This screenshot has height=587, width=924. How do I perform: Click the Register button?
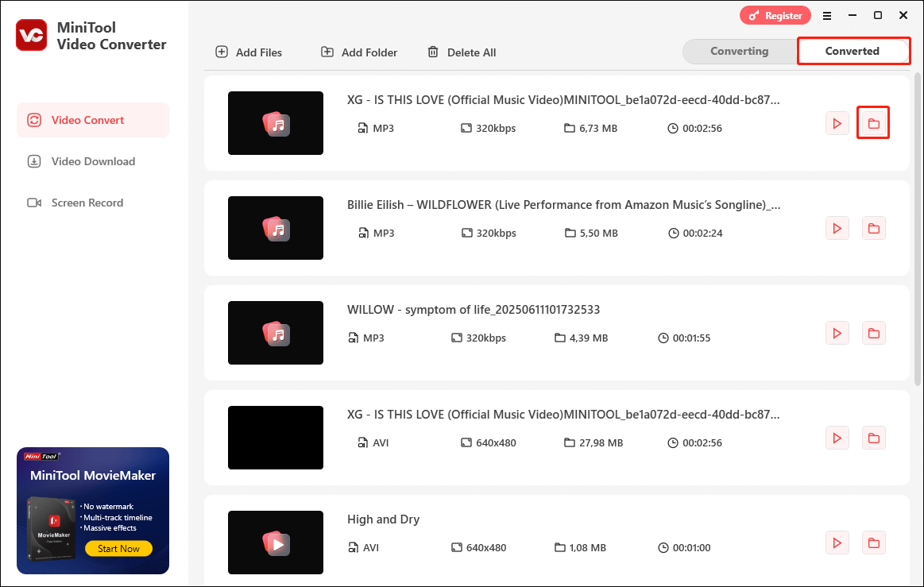click(775, 16)
